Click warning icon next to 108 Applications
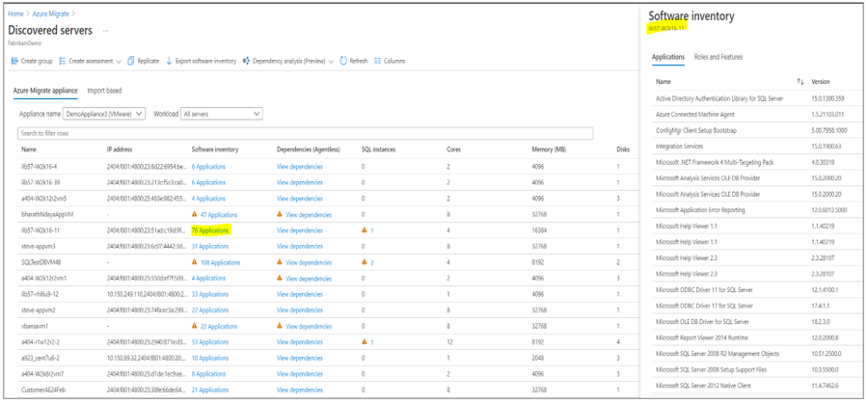 (194, 262)
